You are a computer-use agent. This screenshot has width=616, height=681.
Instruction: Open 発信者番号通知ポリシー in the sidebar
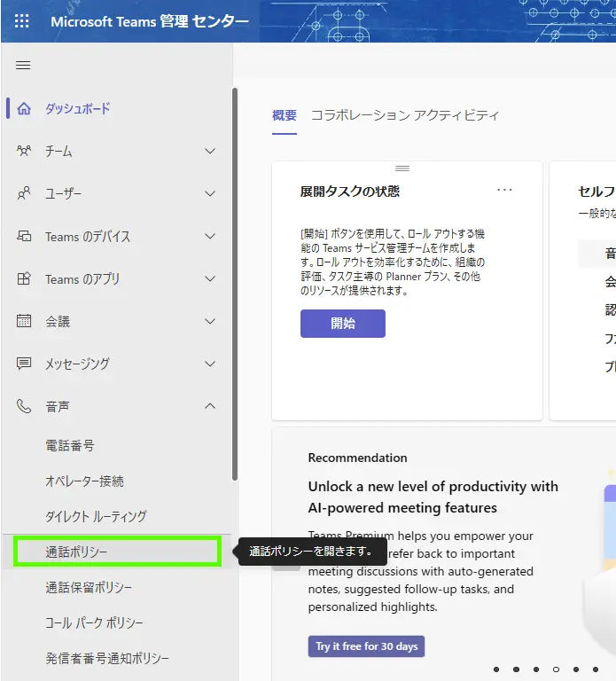click(x=107, y=659)
